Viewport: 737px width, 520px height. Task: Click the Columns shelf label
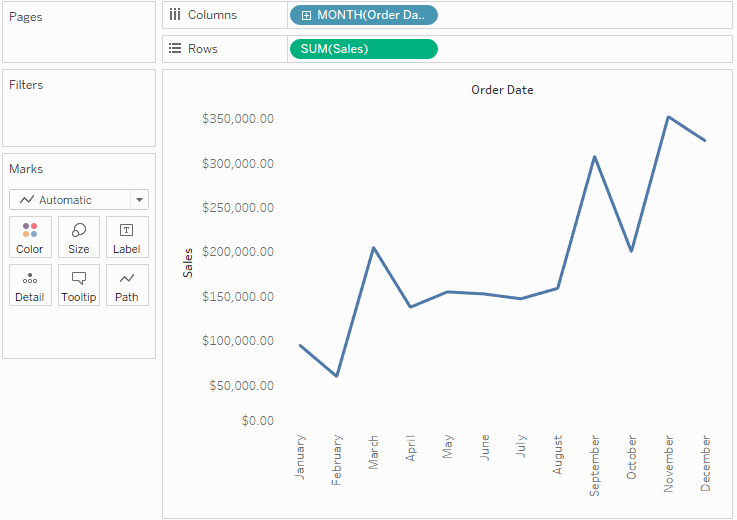pyautogui.click(x=212, y=15)
